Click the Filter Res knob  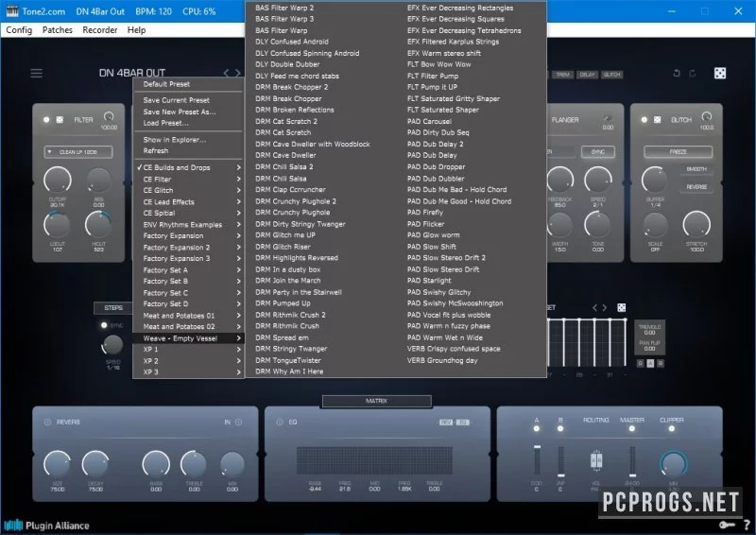point(98,181)
